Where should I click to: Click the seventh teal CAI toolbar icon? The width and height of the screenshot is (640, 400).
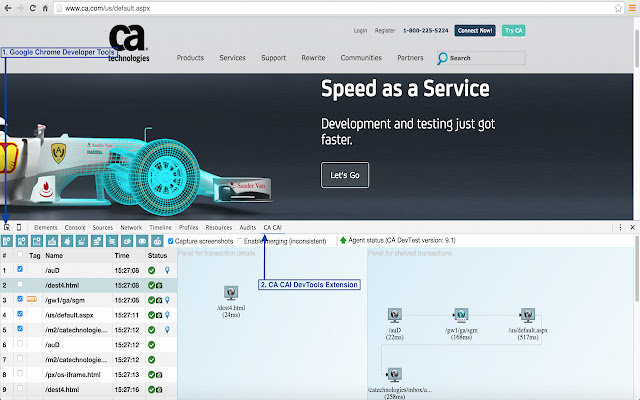[97, 241]
